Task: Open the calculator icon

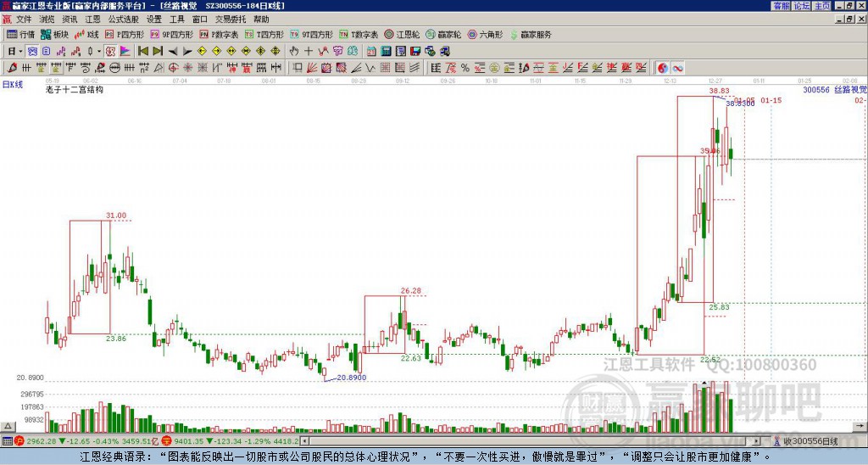Action: click(x=386, y=51)
